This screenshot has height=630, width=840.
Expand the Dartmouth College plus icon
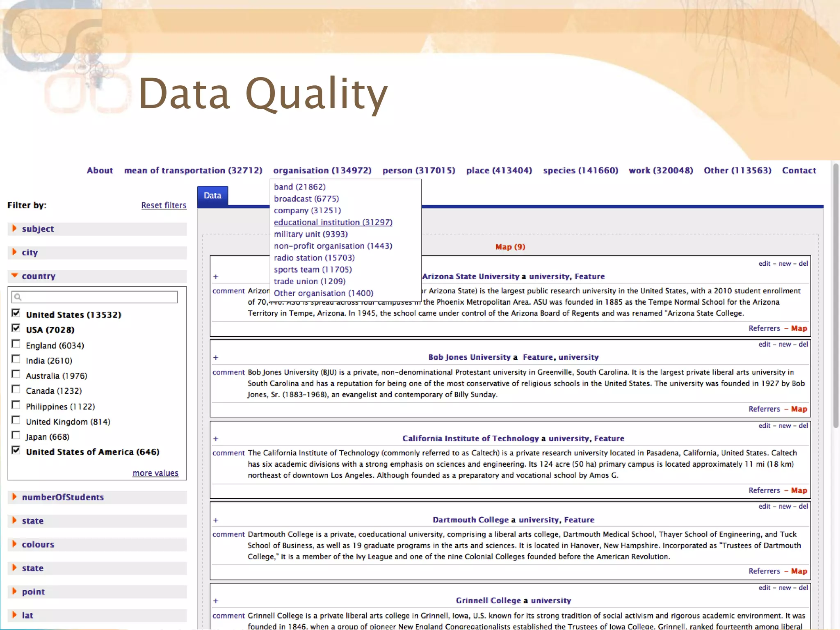(216, 520)
